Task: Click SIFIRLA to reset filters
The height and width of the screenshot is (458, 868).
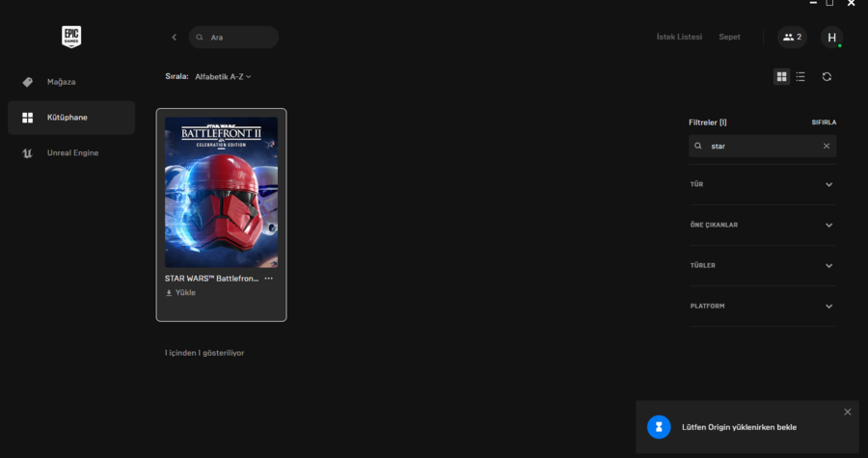Action: [824, 122]
